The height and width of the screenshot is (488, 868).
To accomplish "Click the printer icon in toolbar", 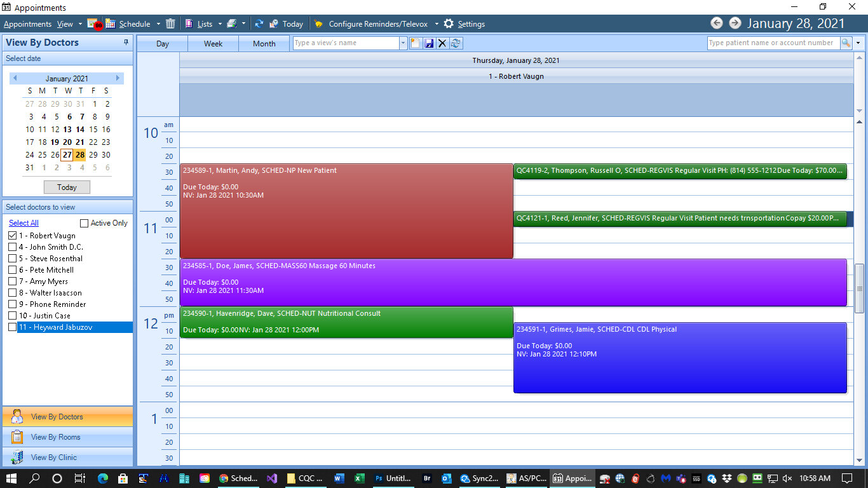I will coord(232,24).
